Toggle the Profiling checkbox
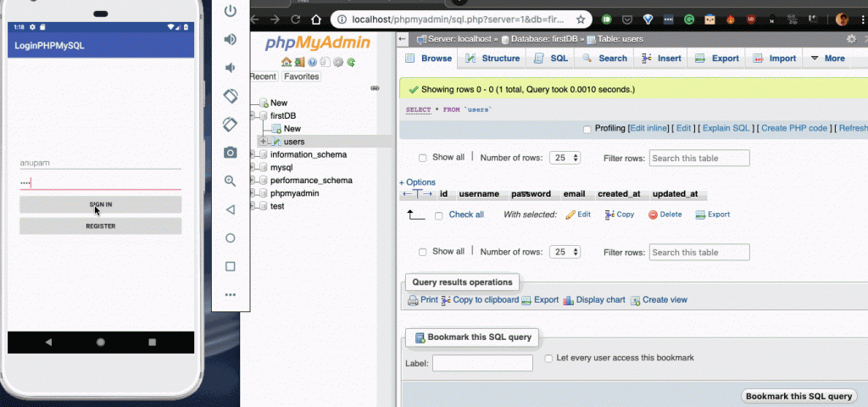 (587, 129)
